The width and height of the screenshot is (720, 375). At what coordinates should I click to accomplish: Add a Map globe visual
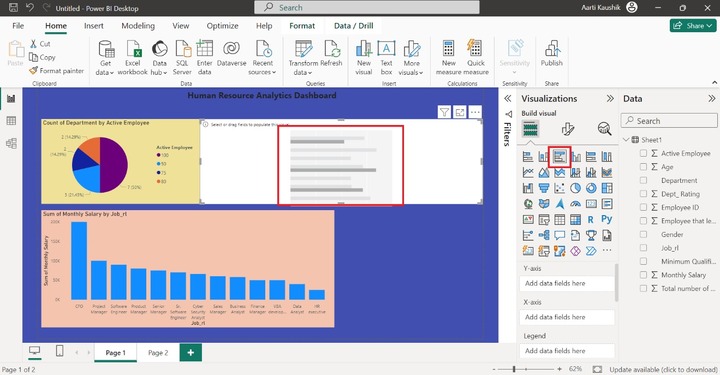coord(528,204)
